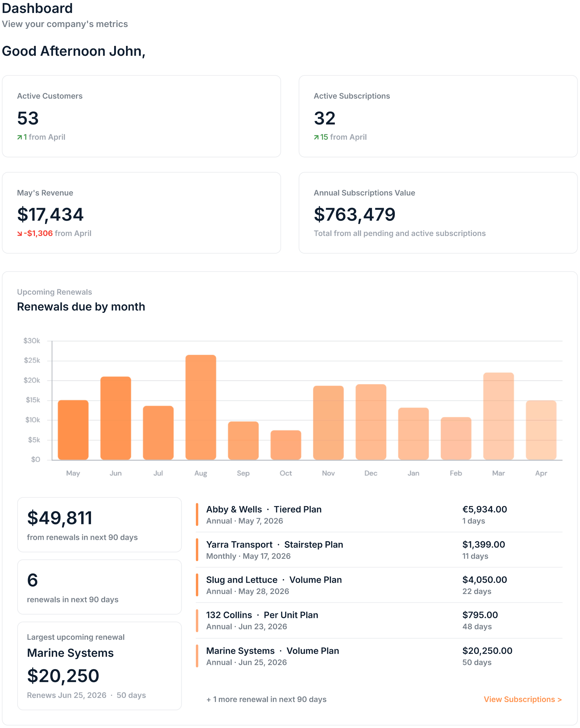
Task: Select the Mar bar in renewals chart
Action: pyautogui.click(x=499, y=416)
